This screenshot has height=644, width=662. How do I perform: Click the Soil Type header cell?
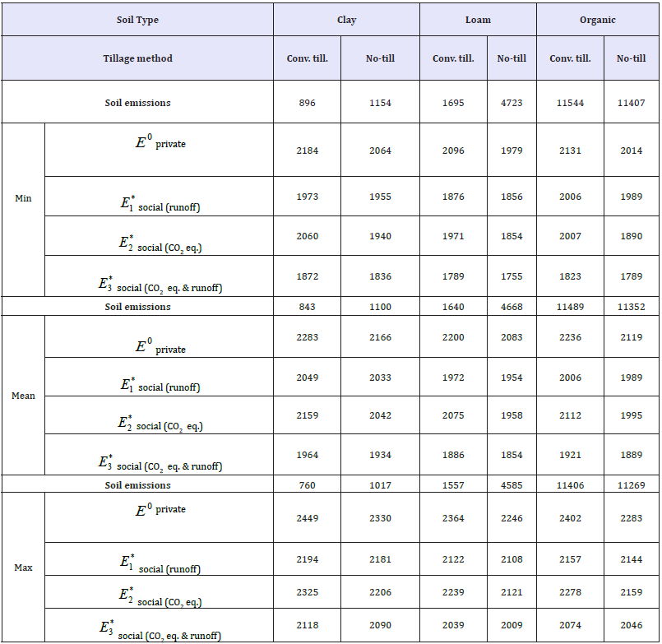(x=137, y=20)
